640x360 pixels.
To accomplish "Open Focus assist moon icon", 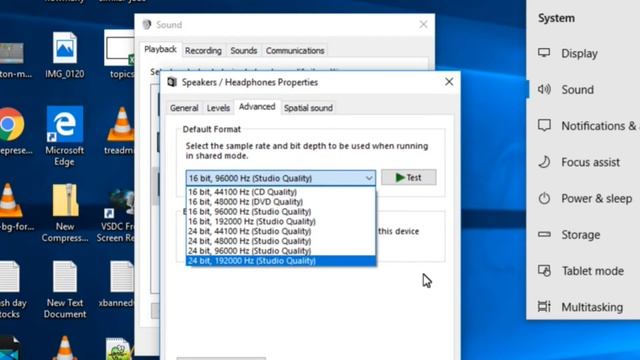I will 544,162.
